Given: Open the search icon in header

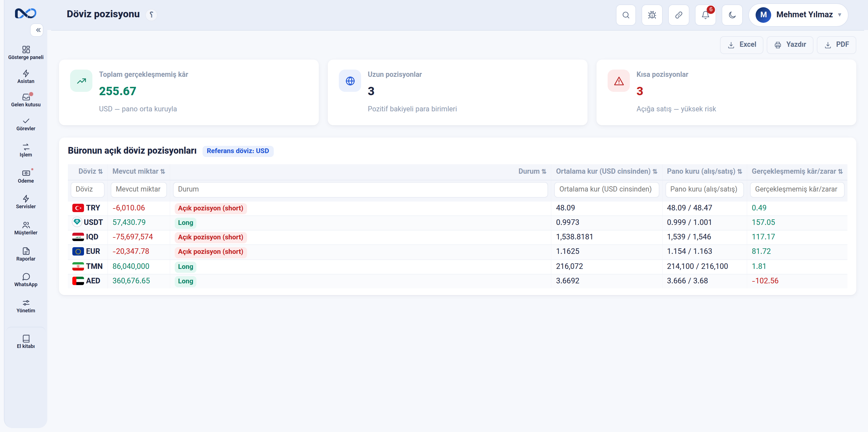Looking at the screenshot, I should pos(626,15).
